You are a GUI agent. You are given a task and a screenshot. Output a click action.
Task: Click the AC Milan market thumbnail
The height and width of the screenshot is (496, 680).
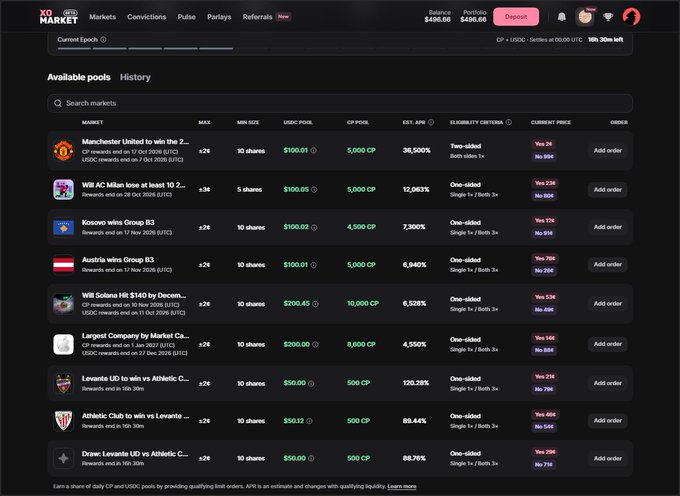(63, 189)
